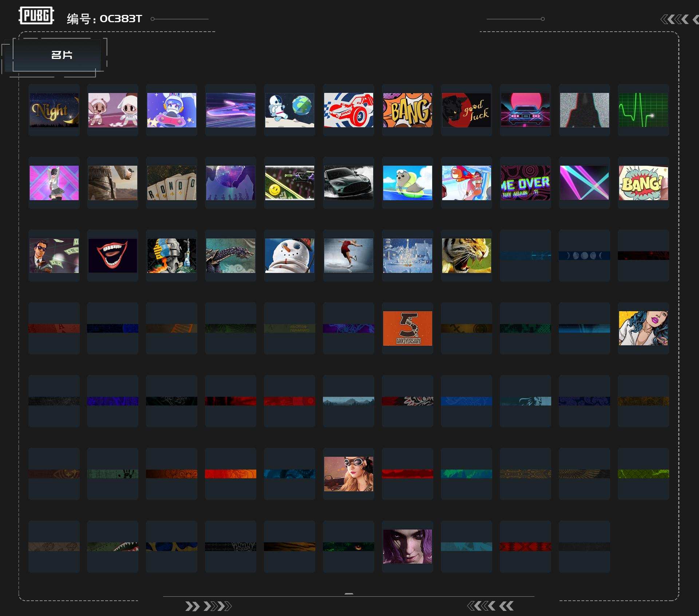This screenshot has width=699, height=616.
Task: Select the pink and cyan laser beams nameplate
Action: 585,183
